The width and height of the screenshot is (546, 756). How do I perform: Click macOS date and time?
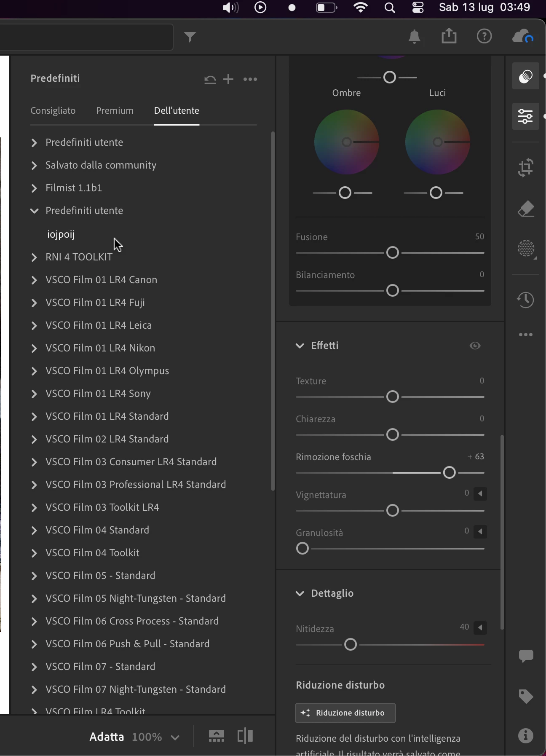coord(484,8)
